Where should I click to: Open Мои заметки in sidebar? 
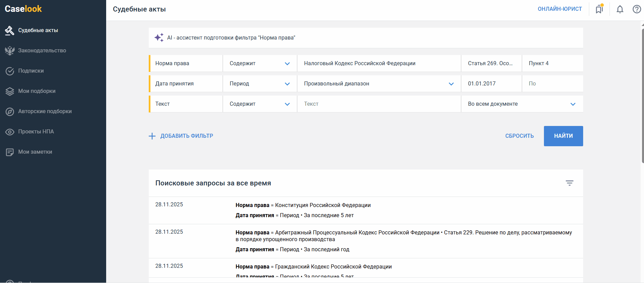35,152
